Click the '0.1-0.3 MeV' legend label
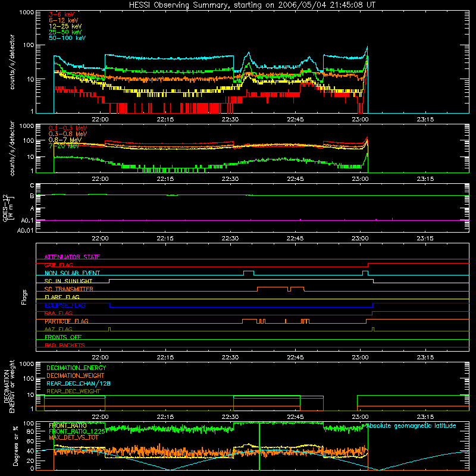Image resolution: width=476 pixels, height=476 pixels. click(68, 128)
